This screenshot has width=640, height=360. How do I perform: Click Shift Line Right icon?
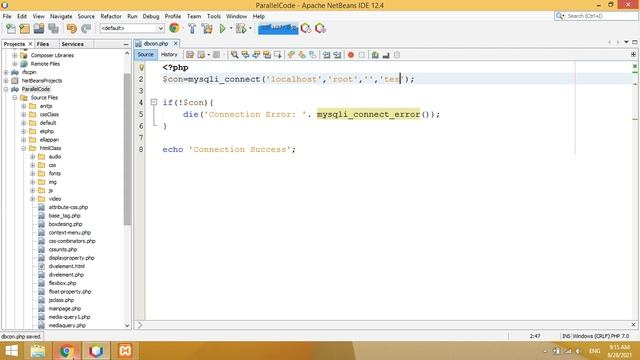pyautogui.click(x=337, y=55)
